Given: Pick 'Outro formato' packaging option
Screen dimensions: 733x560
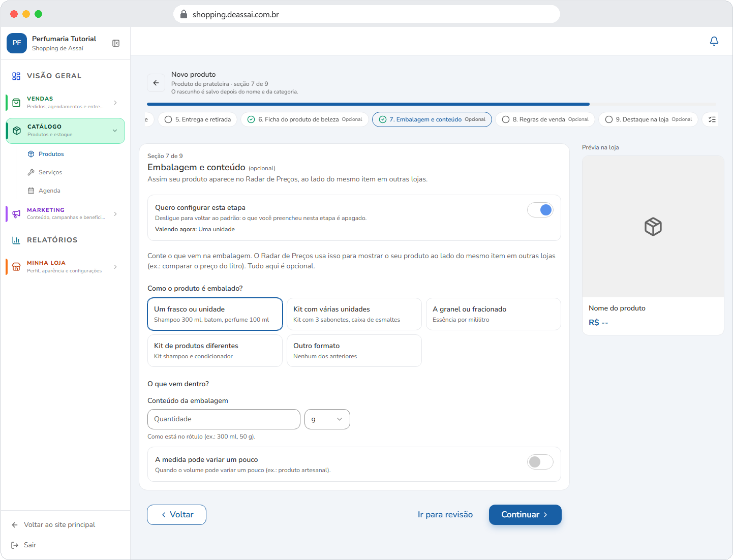Looking at the screenshot, I should tap(354, 351).
